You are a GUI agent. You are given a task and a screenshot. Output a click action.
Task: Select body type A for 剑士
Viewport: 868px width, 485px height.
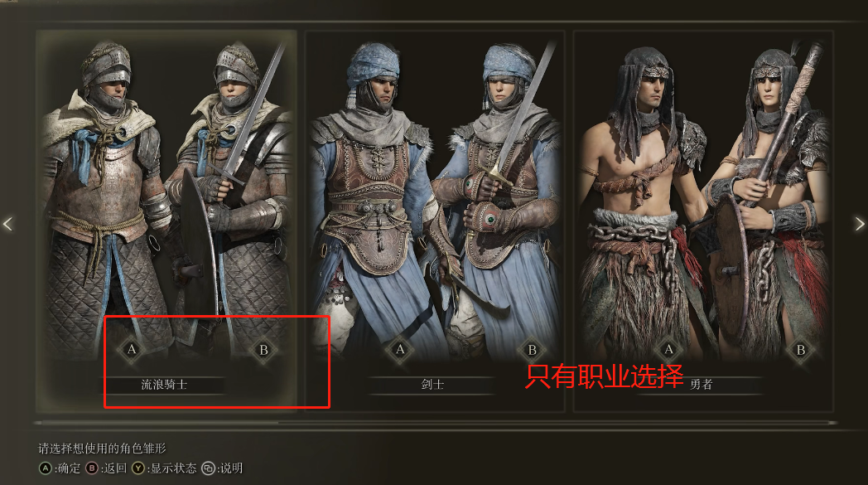pos(400,349)
